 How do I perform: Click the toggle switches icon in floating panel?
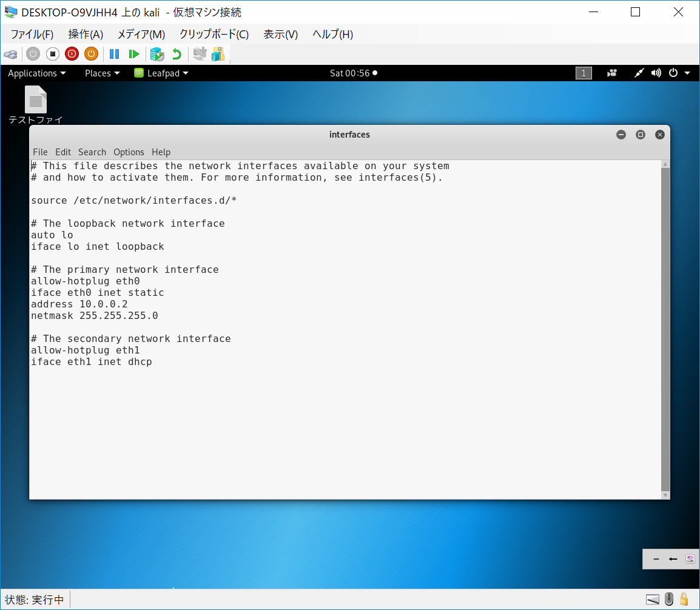pos(690,559)
